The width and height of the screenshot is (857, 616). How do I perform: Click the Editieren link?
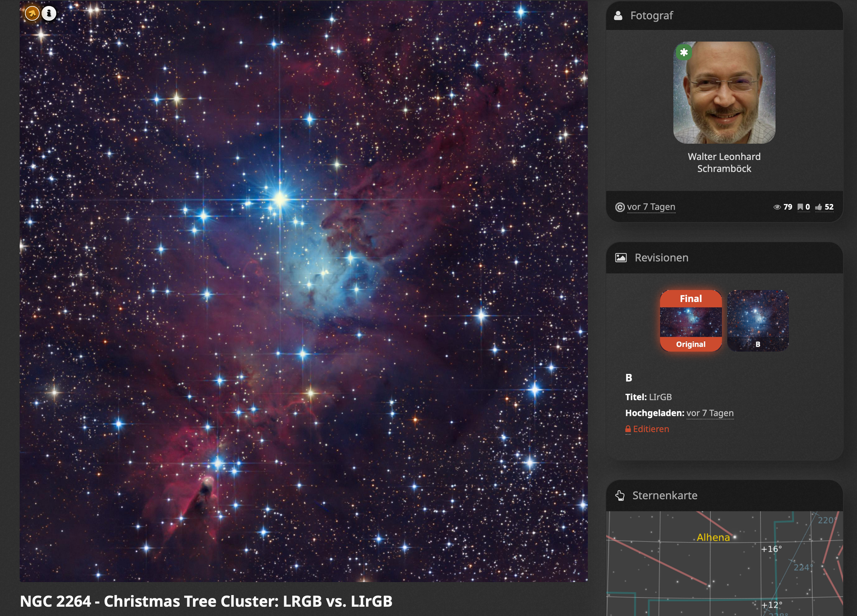651,429
